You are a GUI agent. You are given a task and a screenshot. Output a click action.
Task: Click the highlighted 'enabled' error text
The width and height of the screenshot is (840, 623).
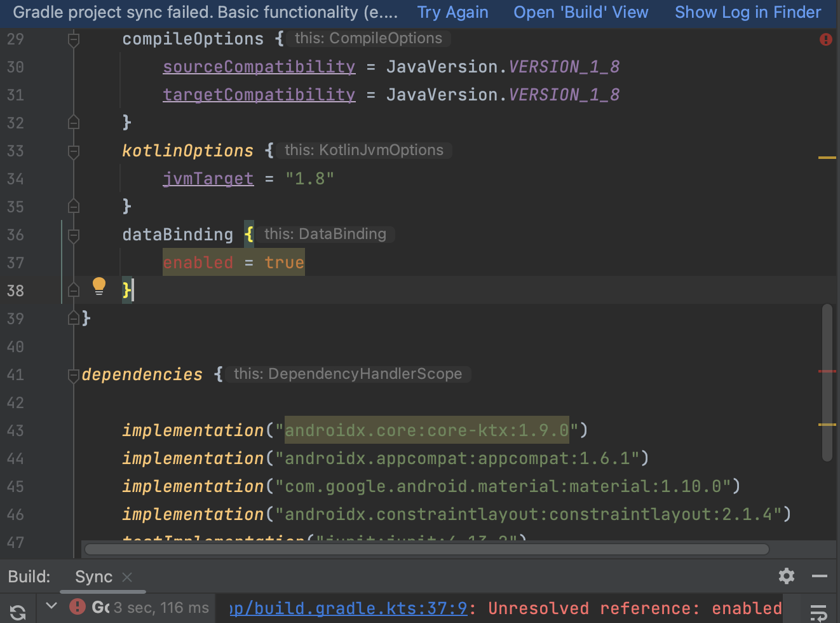(198, 263)
